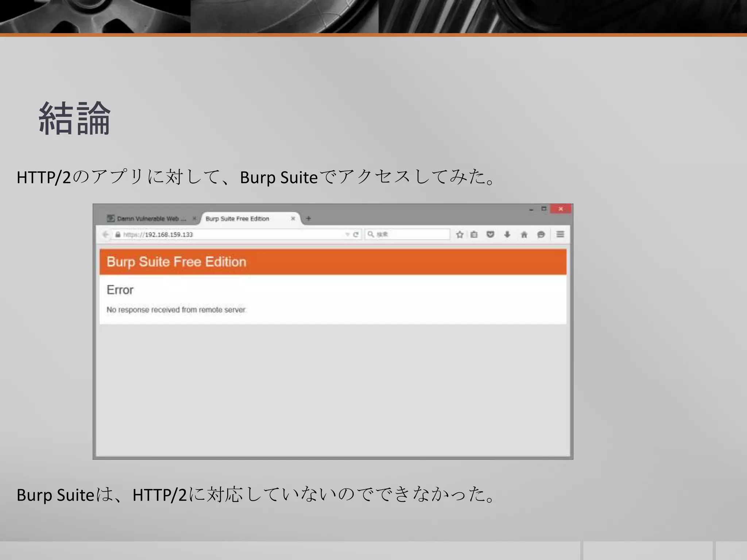Select the Burp Suite Free Edition tab
The width and height of the screenshot is (747, 560).
[x=250, y=219]
